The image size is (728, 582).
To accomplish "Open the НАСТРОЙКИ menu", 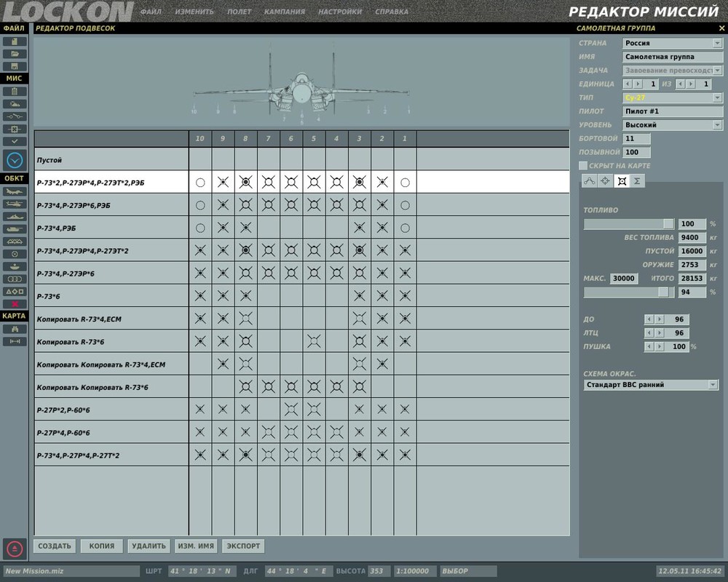I will 340,12.
